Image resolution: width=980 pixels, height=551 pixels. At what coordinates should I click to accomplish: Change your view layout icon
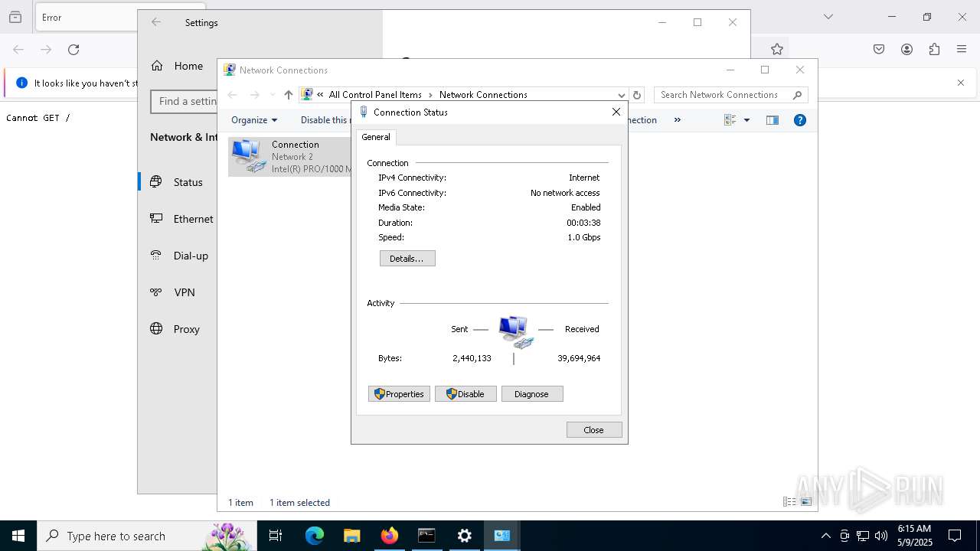tap(730, 120)
